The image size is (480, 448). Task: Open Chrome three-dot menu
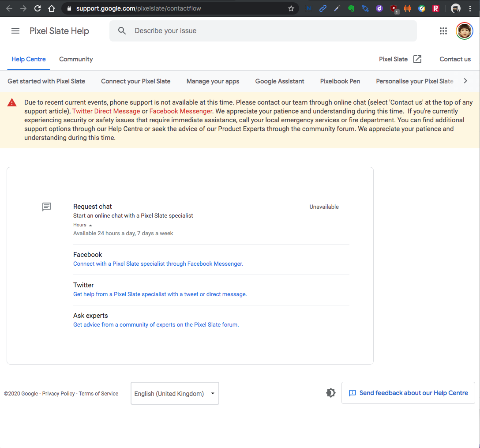click(x=470, y=8)
